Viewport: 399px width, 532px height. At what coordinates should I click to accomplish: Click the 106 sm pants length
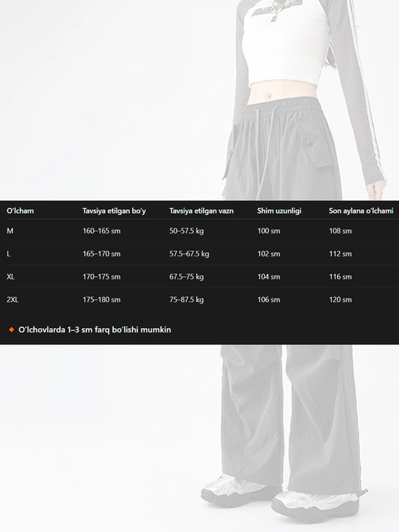(x=269, y=299)
